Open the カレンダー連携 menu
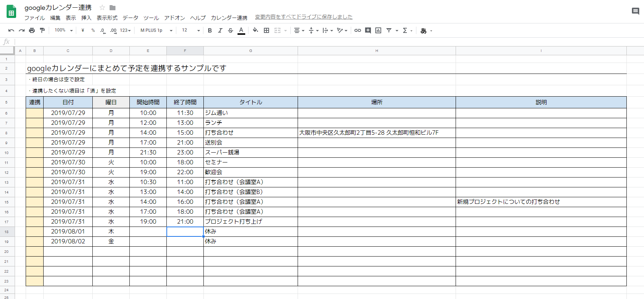This screenshot has width=644, height=299. pyautogui.click(x=229, y=18)
